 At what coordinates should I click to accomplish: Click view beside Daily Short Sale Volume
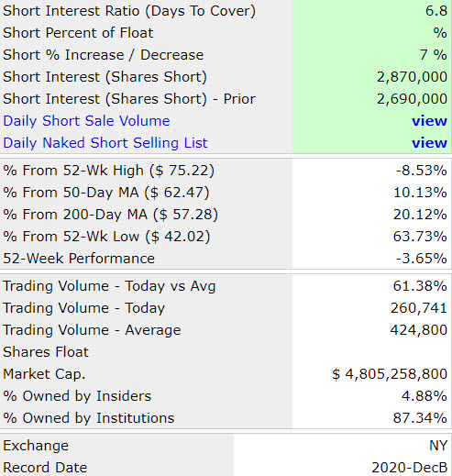(x=429, y=121)
